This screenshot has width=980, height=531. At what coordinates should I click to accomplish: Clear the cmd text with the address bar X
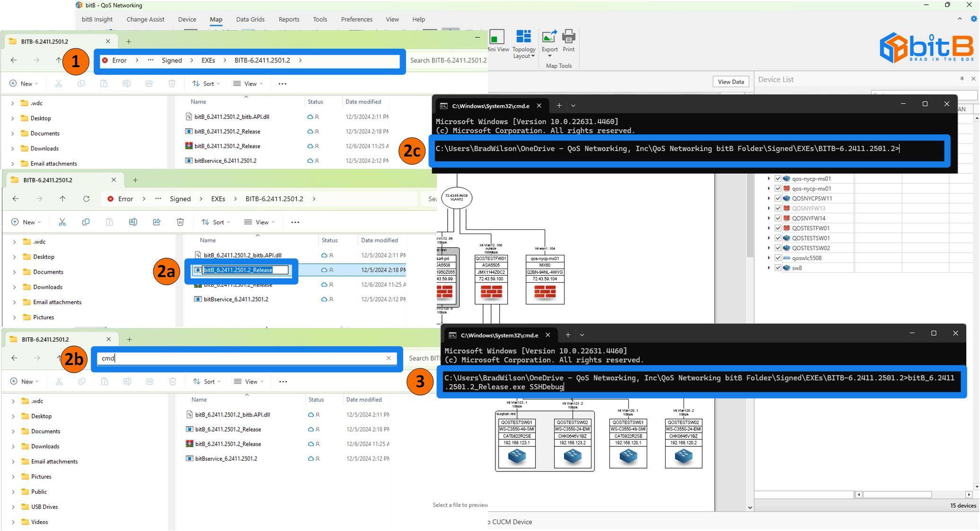pos(389,358)
